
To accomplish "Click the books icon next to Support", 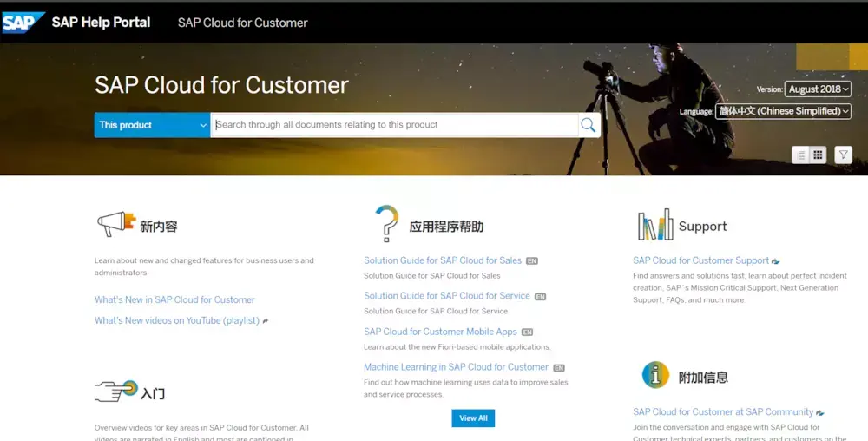I will click(655, 225).
